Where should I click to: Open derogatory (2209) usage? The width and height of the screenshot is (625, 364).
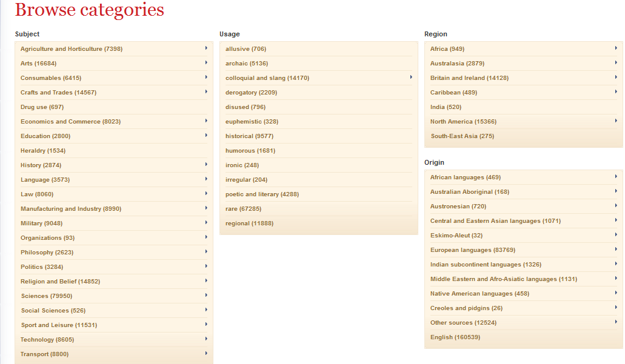coord(251,93)
